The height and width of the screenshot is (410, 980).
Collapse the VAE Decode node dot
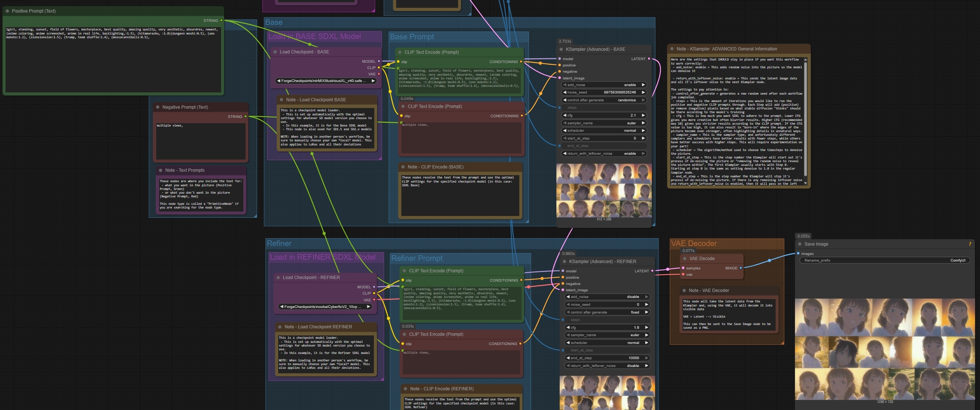(684, 259)
